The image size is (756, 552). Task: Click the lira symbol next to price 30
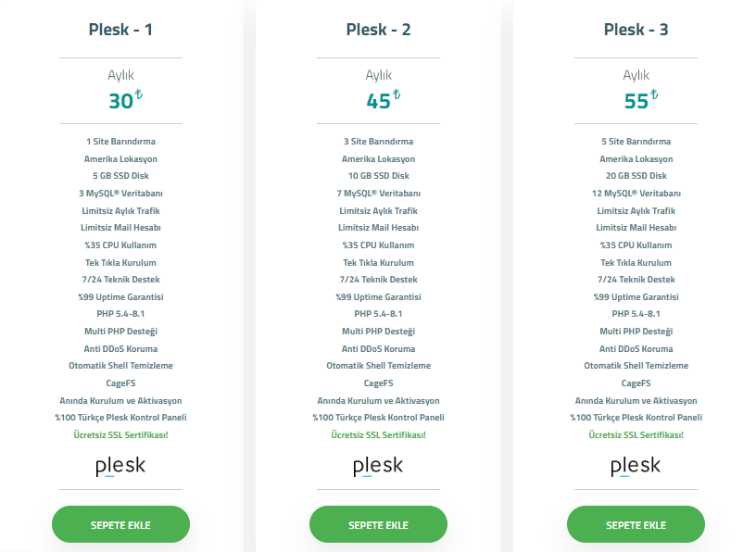139,94
